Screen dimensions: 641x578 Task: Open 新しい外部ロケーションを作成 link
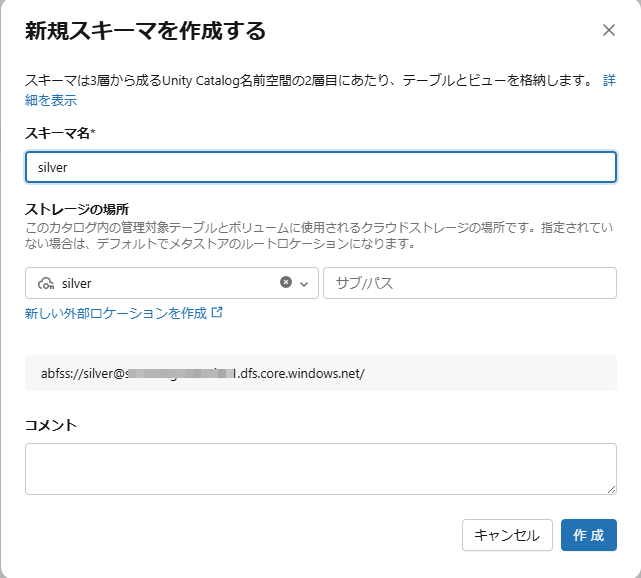[116, 313]
